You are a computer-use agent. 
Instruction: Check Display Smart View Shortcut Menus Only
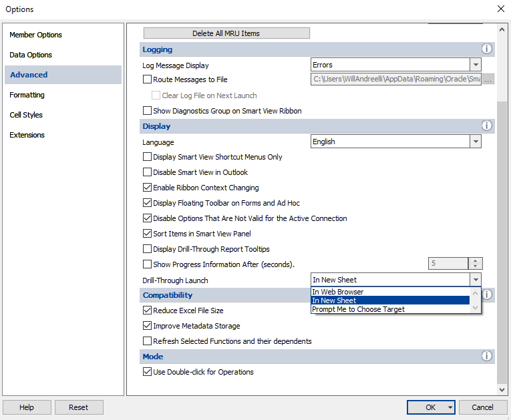pyautogui.click(x=148, y=157)
